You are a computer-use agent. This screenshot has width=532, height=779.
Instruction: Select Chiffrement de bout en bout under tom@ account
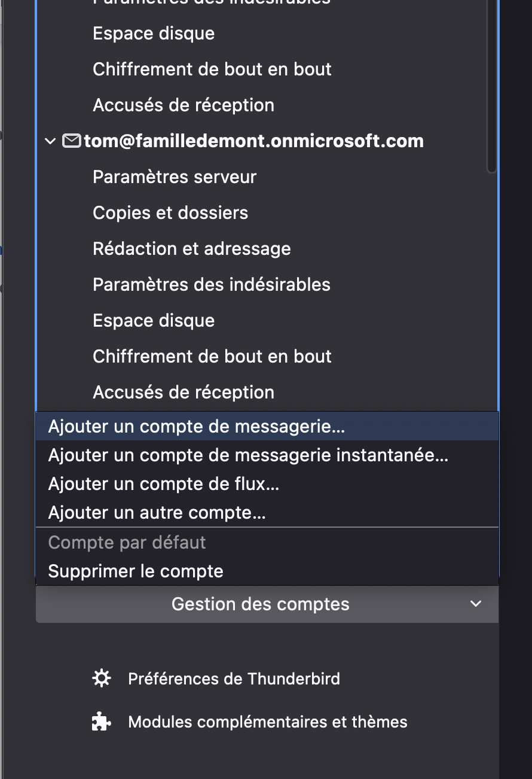point(212,357)
